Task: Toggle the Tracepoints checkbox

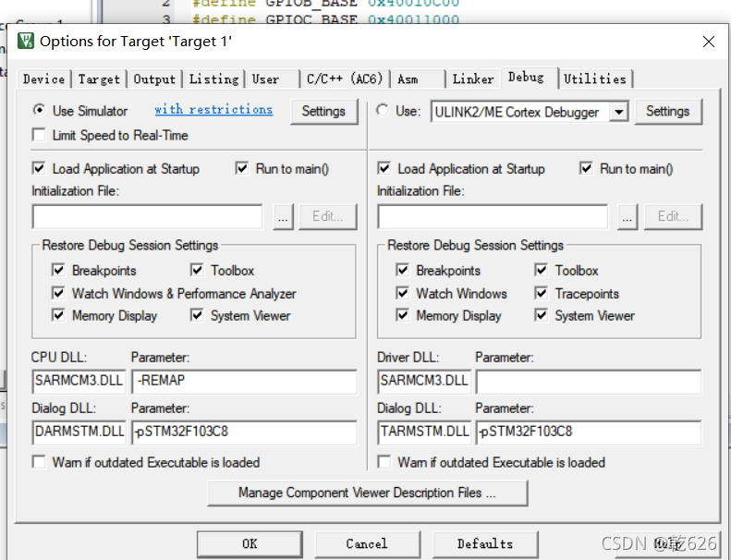Action: 542,293
